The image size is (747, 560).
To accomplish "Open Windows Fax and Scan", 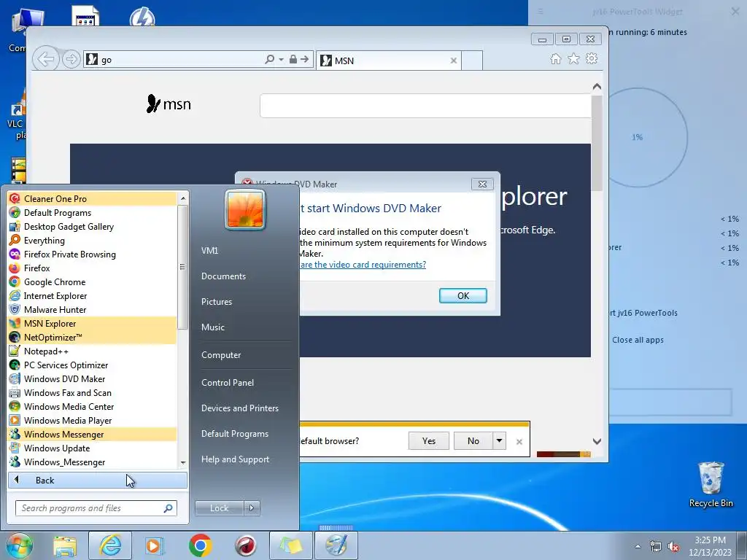I will coord(92,392).
